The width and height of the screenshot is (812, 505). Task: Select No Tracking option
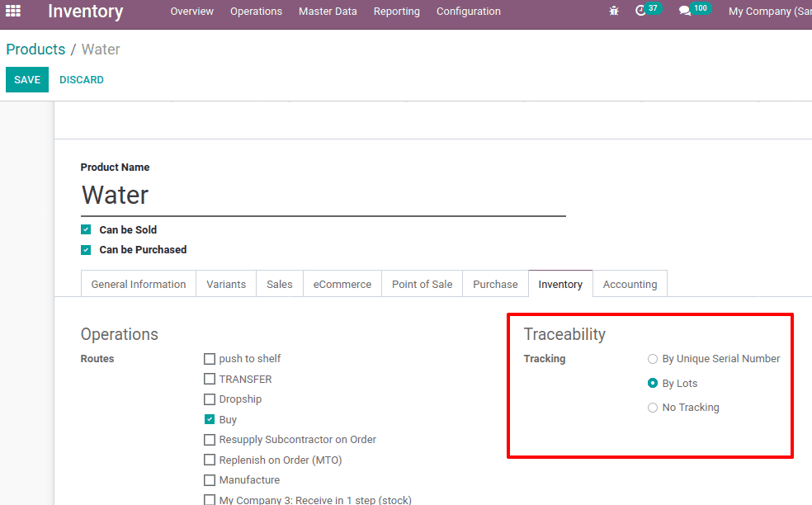[x=653, y=408]
